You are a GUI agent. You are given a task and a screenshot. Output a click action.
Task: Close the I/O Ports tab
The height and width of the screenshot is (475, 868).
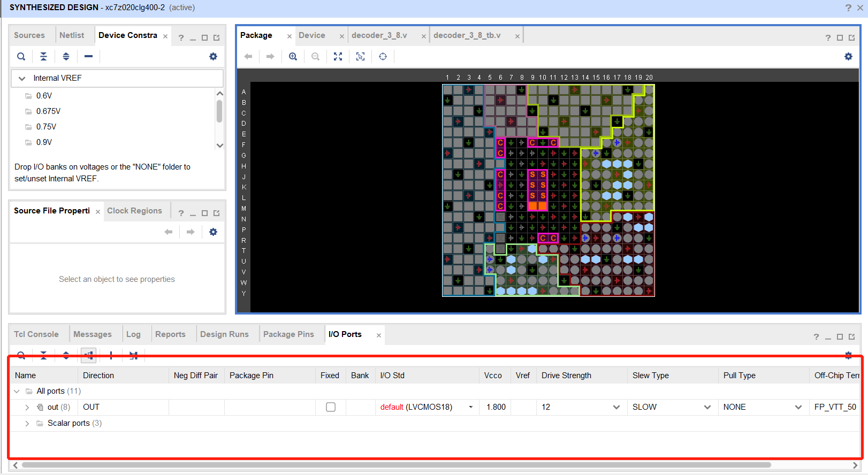point(378,335)
